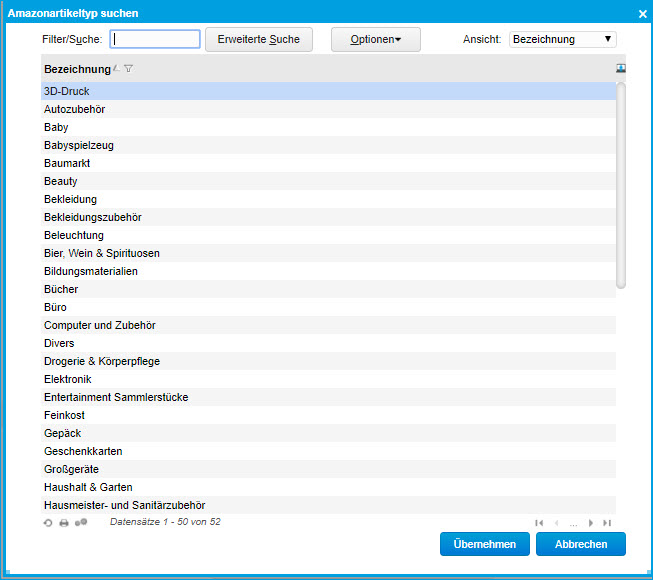Select the Babyspielzeug row
The height and width of the screenshot is (580, 653).
pos(328,145)
